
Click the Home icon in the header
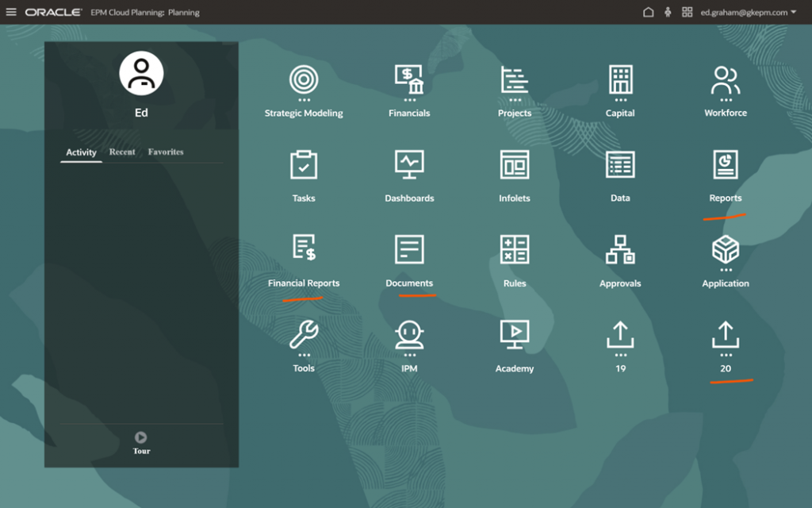coord(649,12)
